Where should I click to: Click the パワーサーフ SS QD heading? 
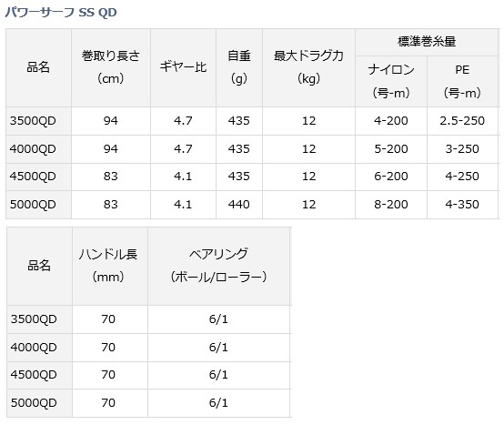(x=61, y=13)
